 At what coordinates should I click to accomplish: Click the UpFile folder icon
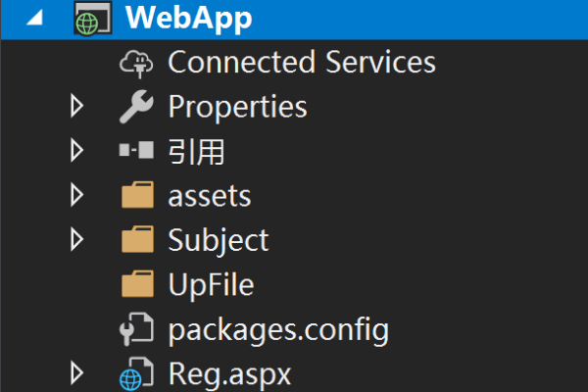click(x=137, y=284)
